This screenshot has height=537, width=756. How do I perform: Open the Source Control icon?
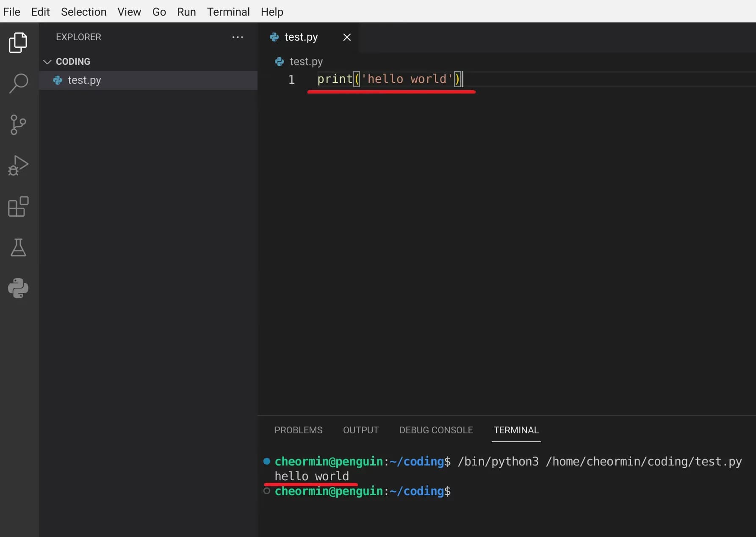pos(18,124)
